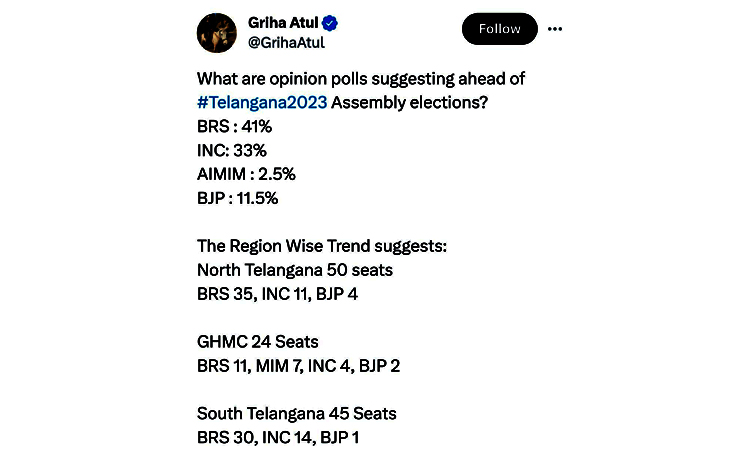This screenshot has width=750, height=450.
Task: Open the #Telangana2023 hashtag
Action: pos(262,102)
